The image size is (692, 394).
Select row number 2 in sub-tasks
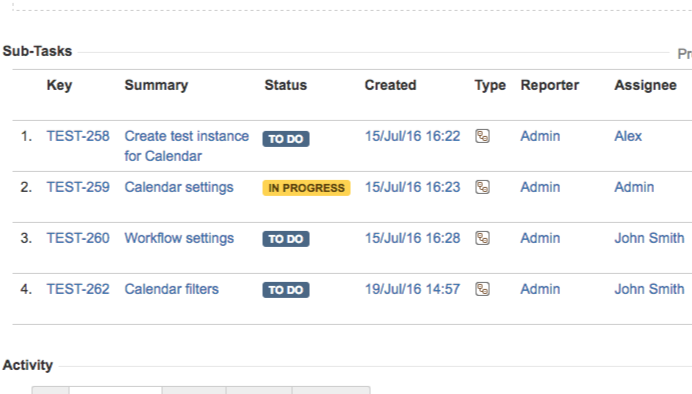pos(26,187)
